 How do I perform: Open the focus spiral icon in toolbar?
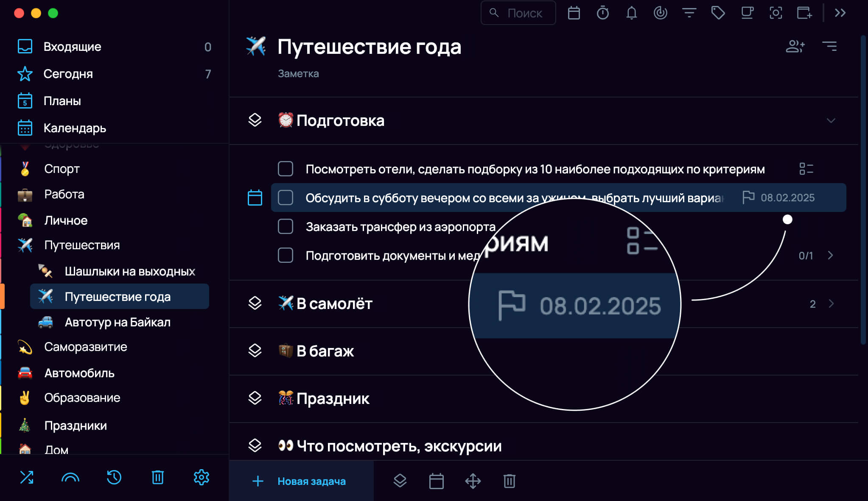pyautogui.click(x=660, y=13)
